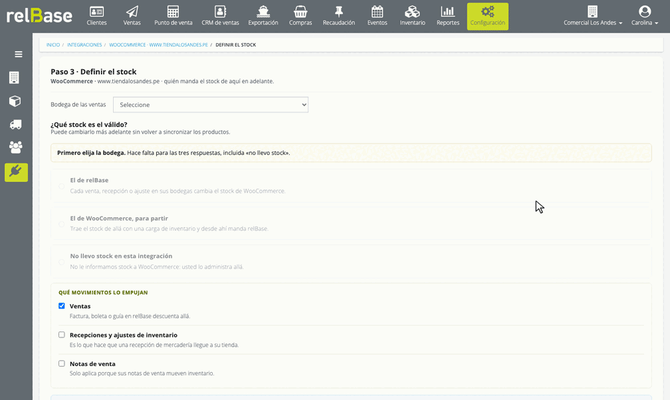
Task: Open the Recaudación module
Action: (339, 16)
